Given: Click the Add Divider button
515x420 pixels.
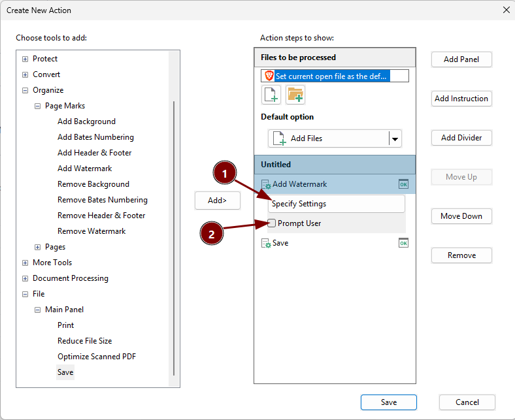Looking at the screenshot, I should point(461,138).
